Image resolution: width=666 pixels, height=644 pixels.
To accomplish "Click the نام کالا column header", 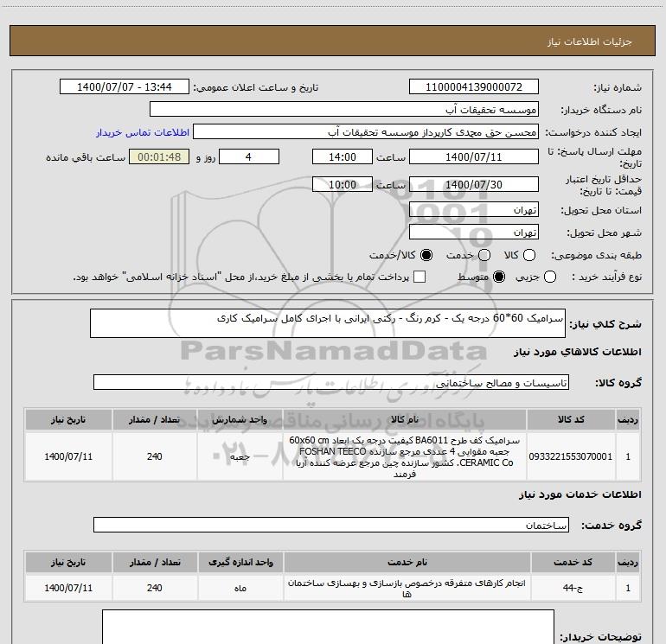I will (405, 420).
